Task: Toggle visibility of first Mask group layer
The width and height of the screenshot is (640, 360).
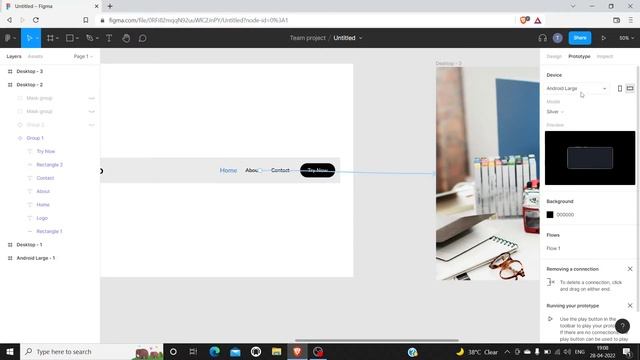Action: (x=91, y=98)
